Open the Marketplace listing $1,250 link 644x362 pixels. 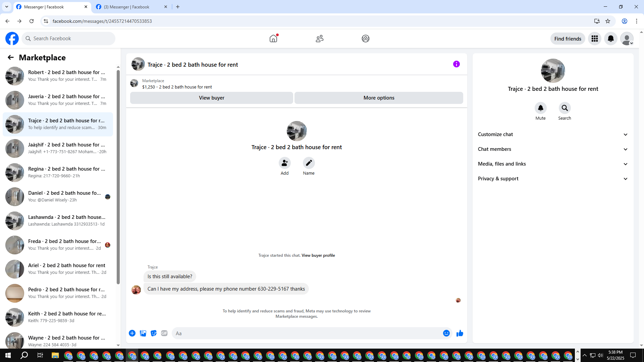tap(177, 87)
